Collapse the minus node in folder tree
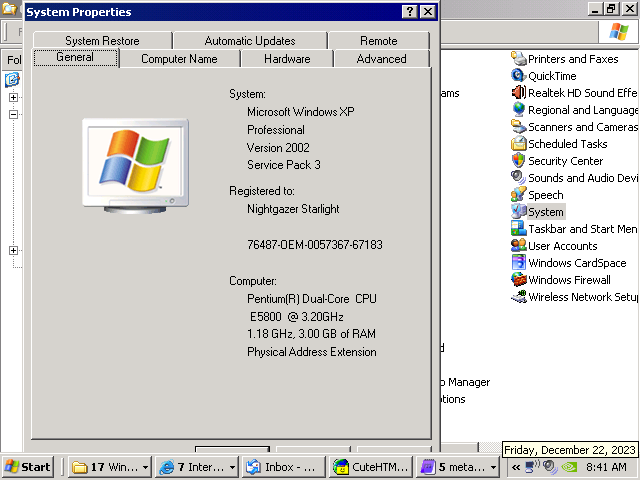The image size is (640, 480). 13,114
